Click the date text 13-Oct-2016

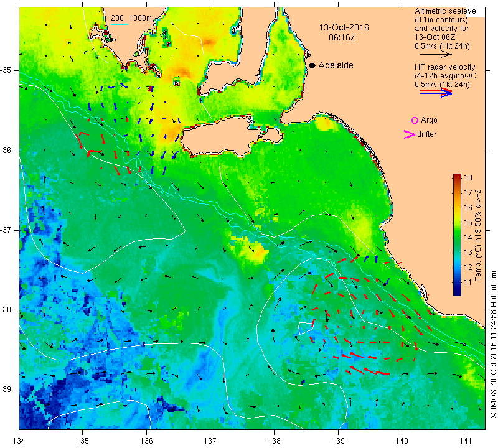pyautogui.click(x=344, y=27)
